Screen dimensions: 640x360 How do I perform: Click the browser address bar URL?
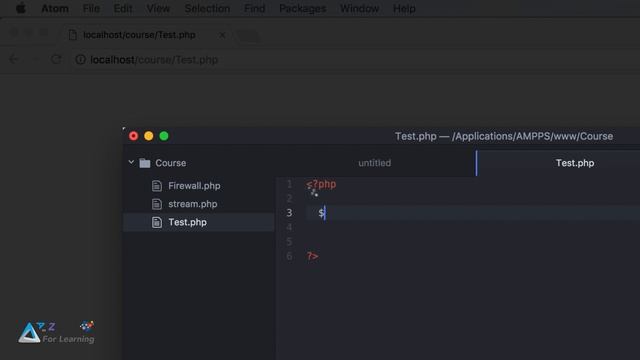pyautogui.click(x=154, y=60)
